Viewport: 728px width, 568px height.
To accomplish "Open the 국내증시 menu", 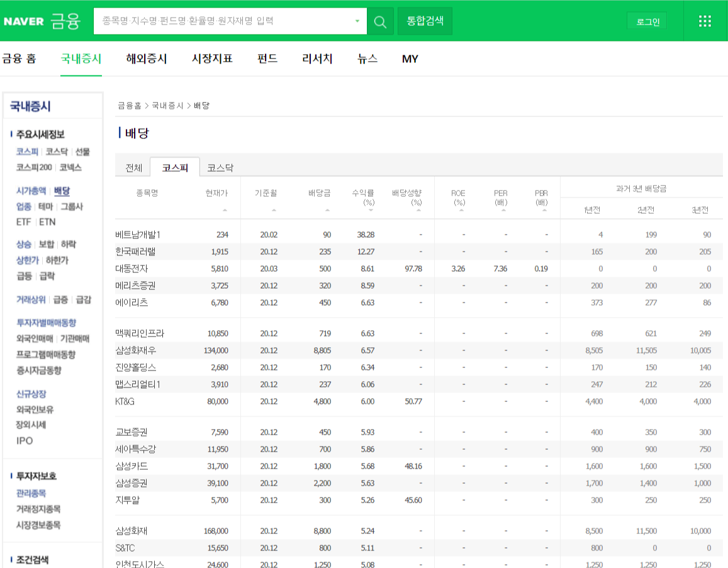I will pyautogui.click(x=81, y=58).
